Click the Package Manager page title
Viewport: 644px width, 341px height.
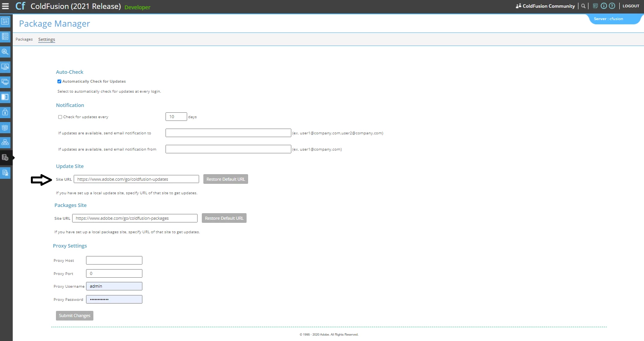(x=54, y=24)
